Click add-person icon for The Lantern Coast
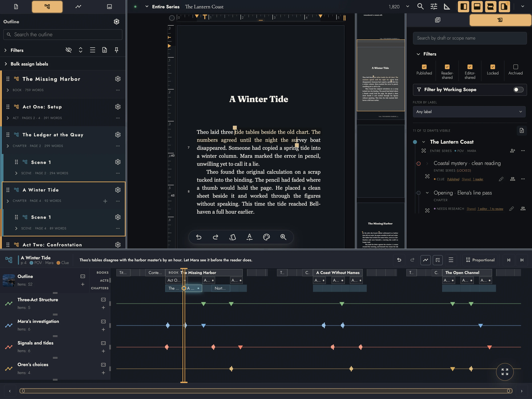The image size is (532, 399). tap(513, 151)
